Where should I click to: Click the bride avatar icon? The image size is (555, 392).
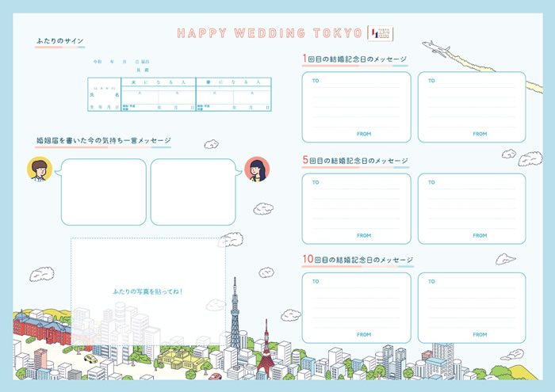click(257, 169)
